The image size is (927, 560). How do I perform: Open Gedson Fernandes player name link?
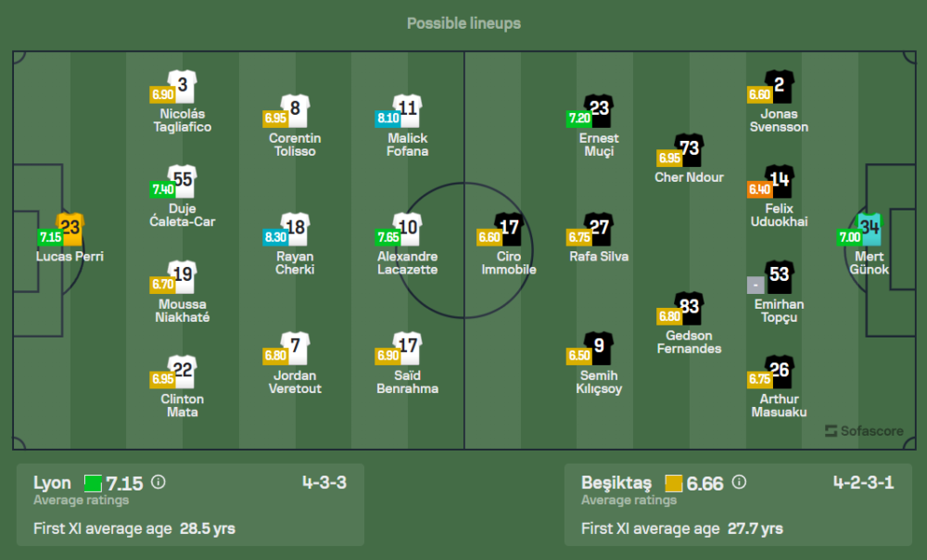pyautogui.click(x=689, y=342)
